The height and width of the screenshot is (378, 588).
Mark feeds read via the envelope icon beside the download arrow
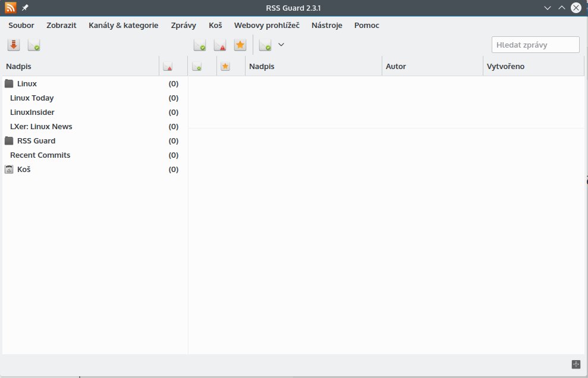click(34, 45)
